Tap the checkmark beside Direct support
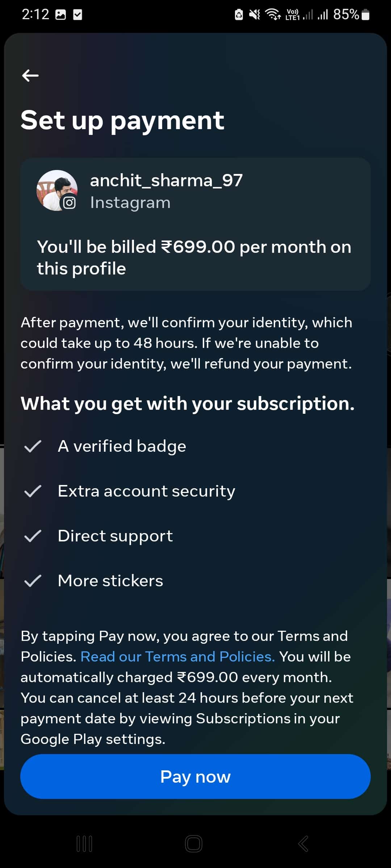Screen dimensions: 391x868 tap(34, 536)
